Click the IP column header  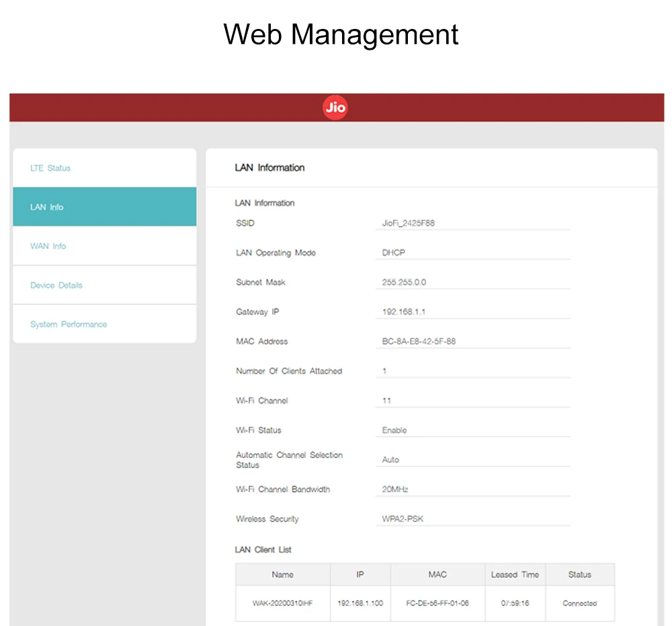(360, 574)
